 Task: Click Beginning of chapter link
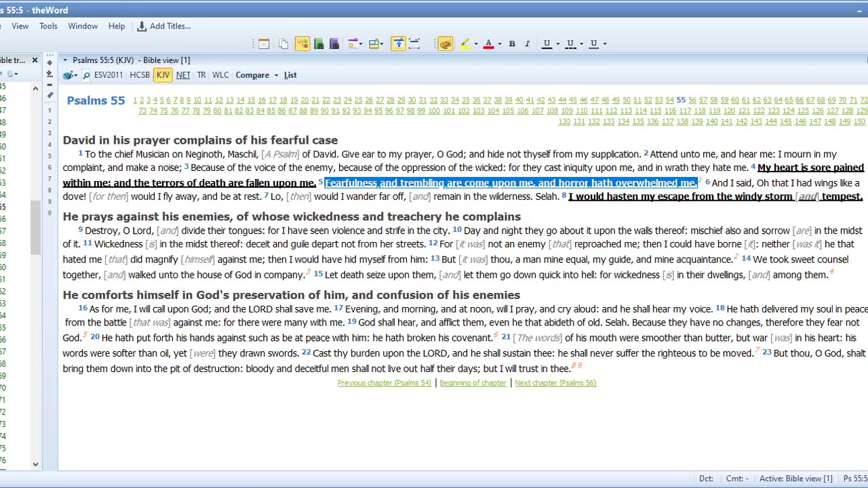[473, 383]
